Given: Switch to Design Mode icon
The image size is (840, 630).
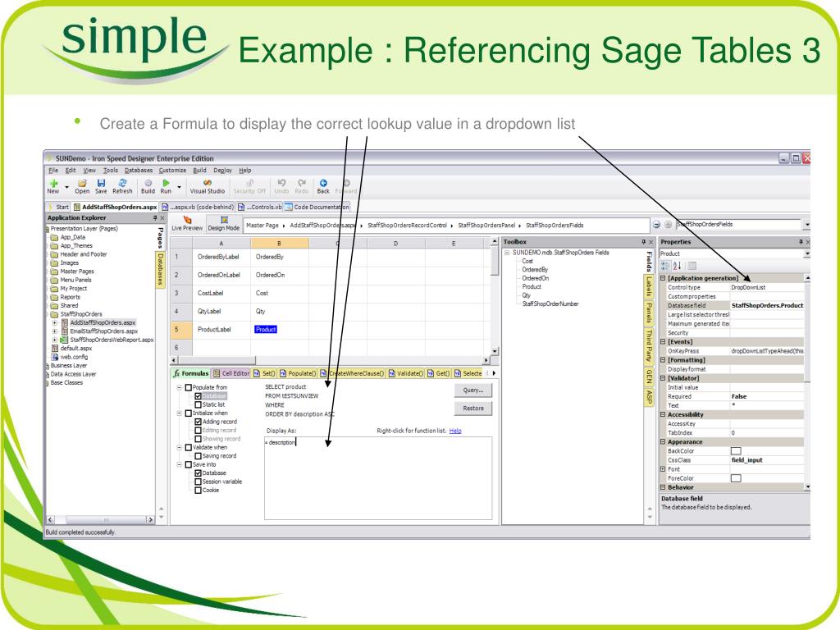Looking at the screenshot, I should (x=225, y=220).
